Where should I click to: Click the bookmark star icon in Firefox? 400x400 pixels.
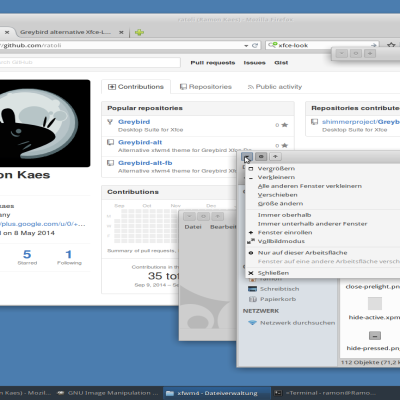(391, 45)
